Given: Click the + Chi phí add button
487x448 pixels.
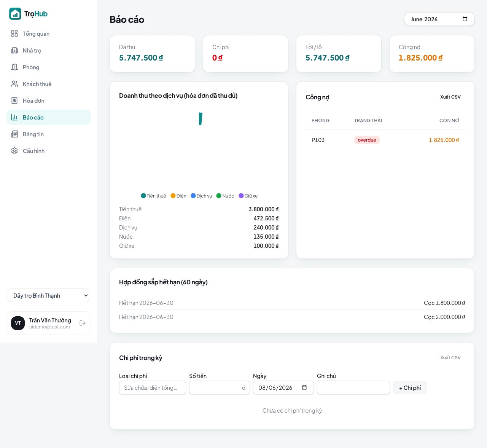Looking at the screenshot, I should [410, 387].
